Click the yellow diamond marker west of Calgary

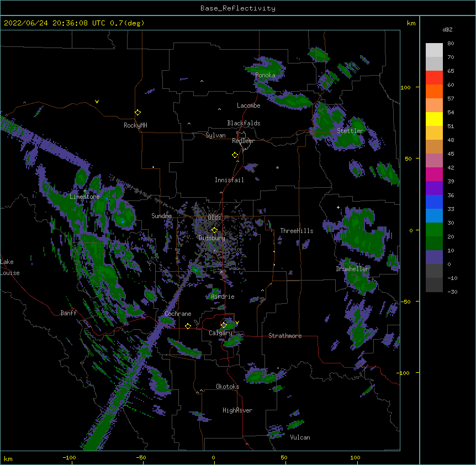tap(188, 326)
